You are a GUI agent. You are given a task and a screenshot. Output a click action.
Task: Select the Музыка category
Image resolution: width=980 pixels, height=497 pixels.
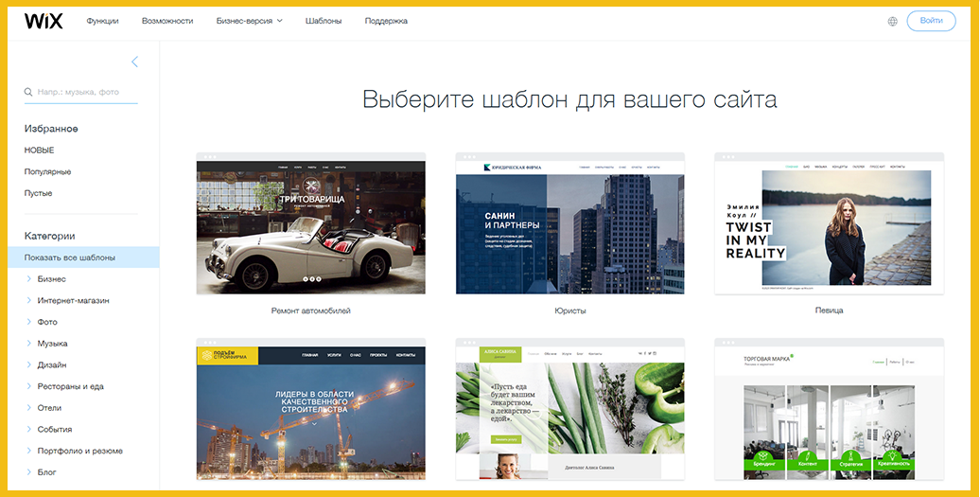[52, 344]
